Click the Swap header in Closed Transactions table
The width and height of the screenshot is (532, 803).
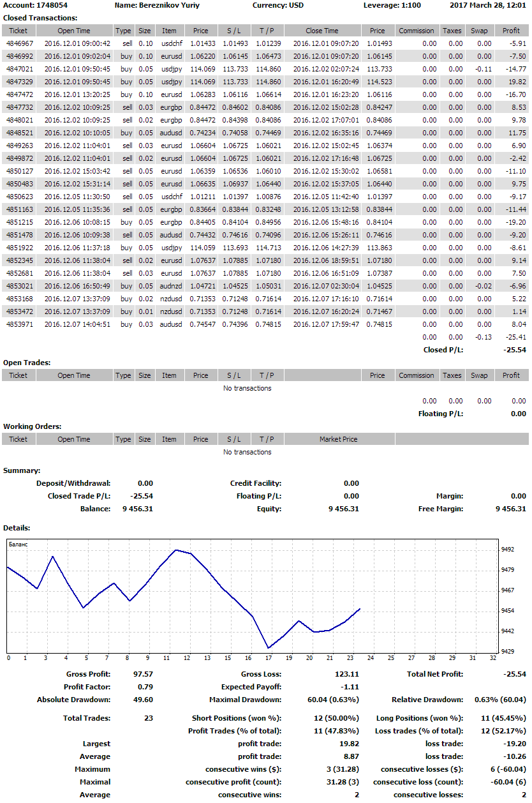479,31
